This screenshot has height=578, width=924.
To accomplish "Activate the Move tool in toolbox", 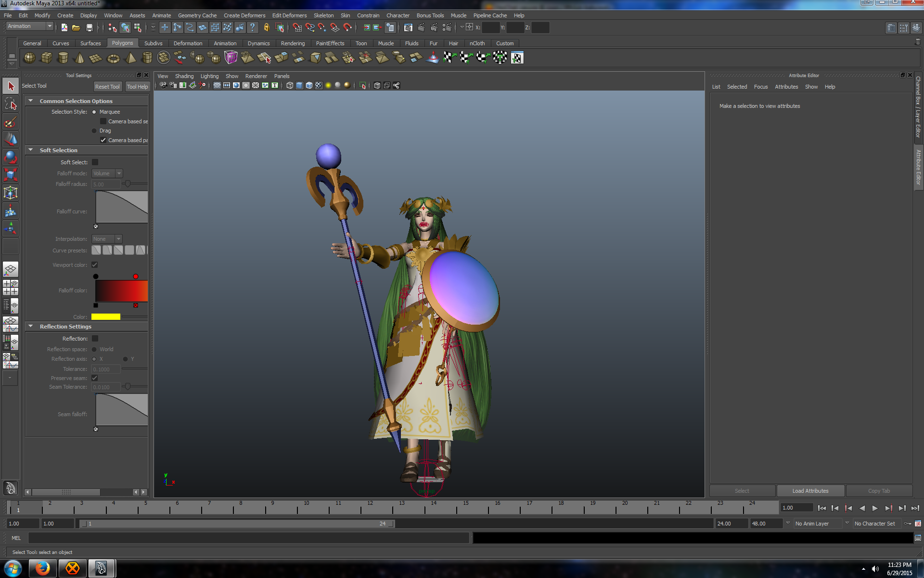I will [x=11, y=140].
